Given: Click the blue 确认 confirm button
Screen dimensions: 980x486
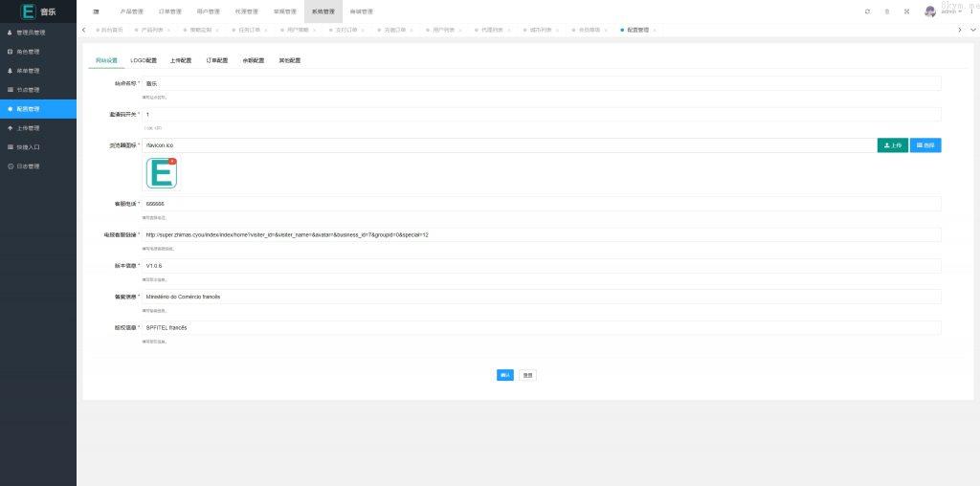Looking at the screenshot, I should click(x=505, y=375).
